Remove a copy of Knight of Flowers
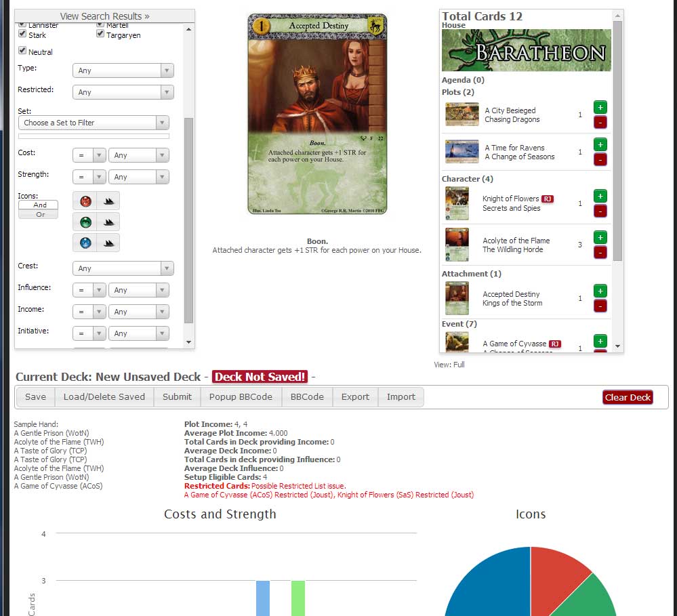This screenshot has width=677, height=616. tap(600, 211)
